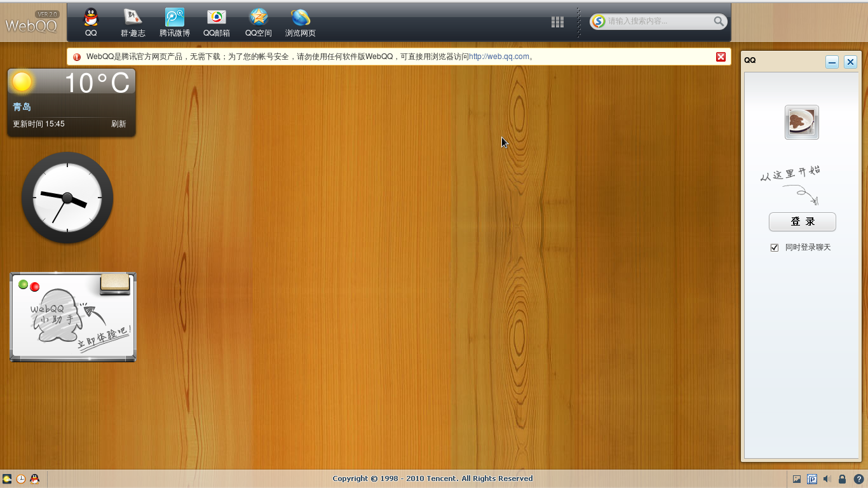
Task: Click the Sogou search engine icon
Action: pyautogui.click(x=599, y=21)
